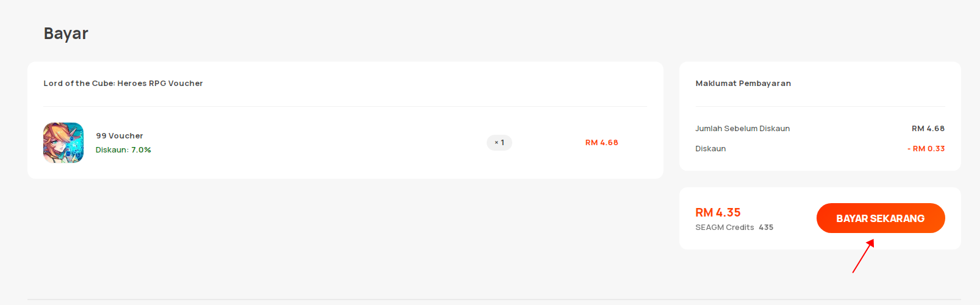The height and width of the screenshot is (305, 980).
Task: Click the quantity ×1 badge
Action: (x=499, y=143)
